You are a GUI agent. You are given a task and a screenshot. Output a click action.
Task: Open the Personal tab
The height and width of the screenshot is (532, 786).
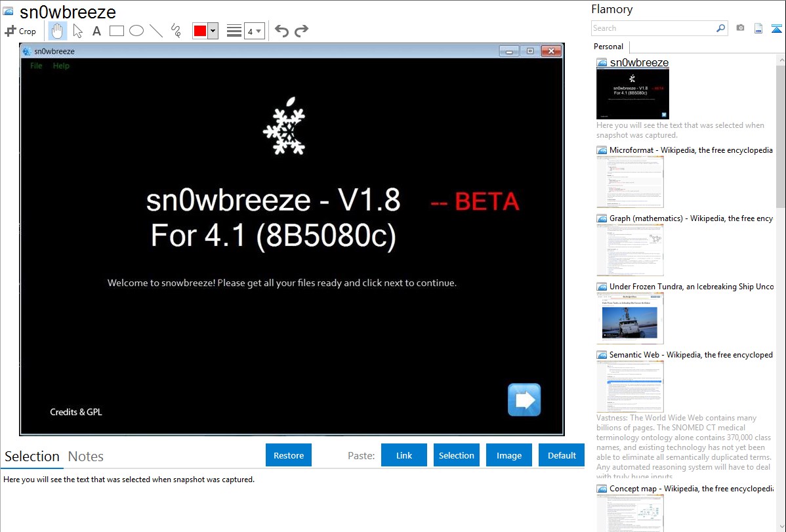tap(608, 47)
